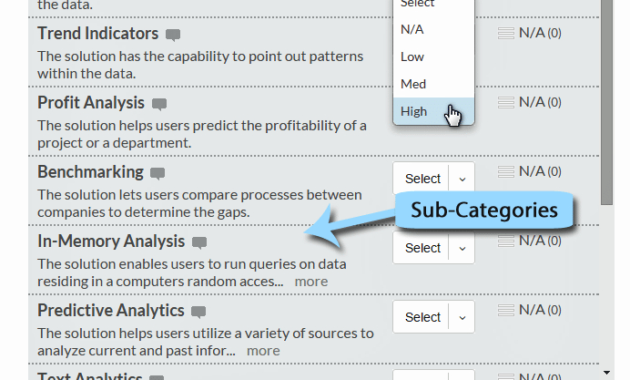
Task: Show more of Predictive Analytics description
Action: point(263,351)
